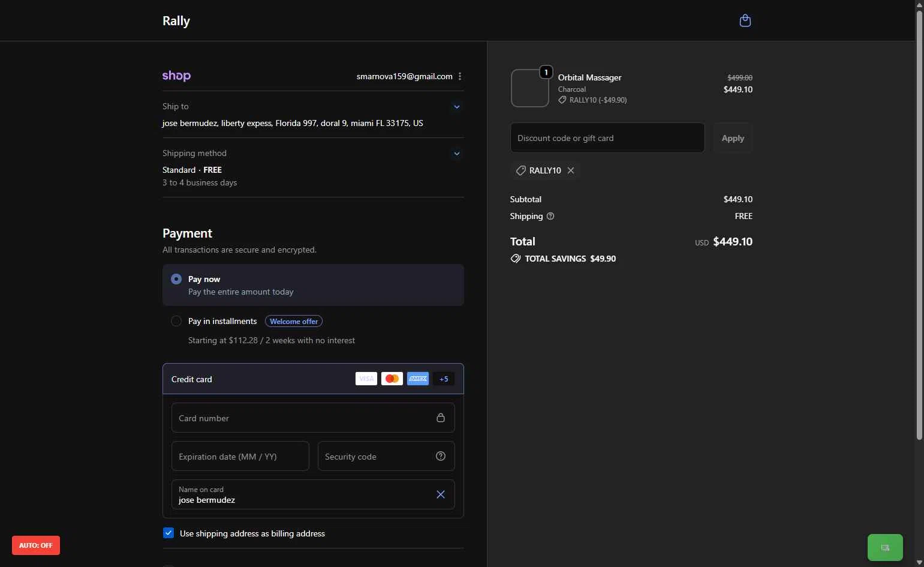The image size is (924, 567).
Task: Click the Orbital Massager product name
Action: click(x=589, y=77)
